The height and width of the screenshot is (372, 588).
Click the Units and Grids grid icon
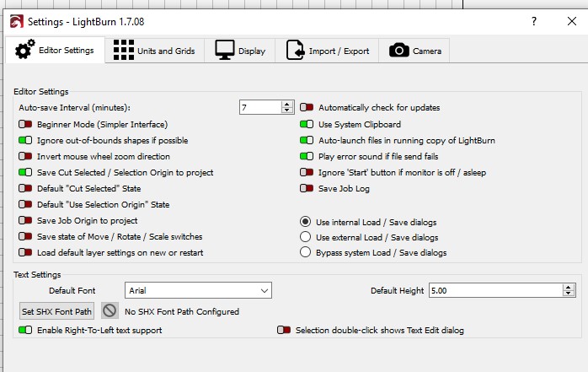(123, 50)
